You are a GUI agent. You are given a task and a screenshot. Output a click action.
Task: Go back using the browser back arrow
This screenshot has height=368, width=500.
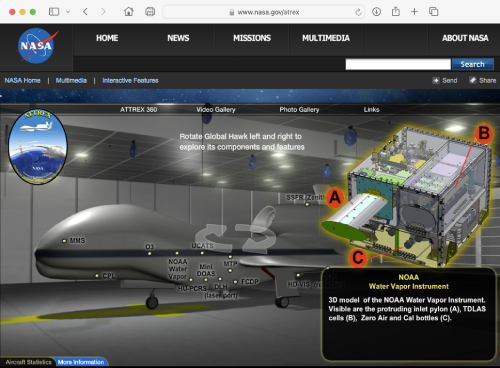85,12
